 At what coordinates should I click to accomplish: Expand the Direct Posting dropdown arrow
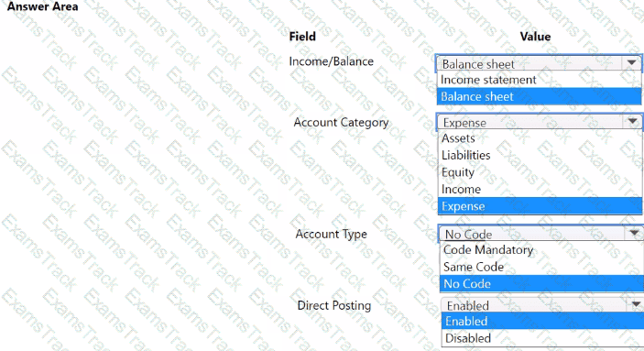[x=636, y=304]
